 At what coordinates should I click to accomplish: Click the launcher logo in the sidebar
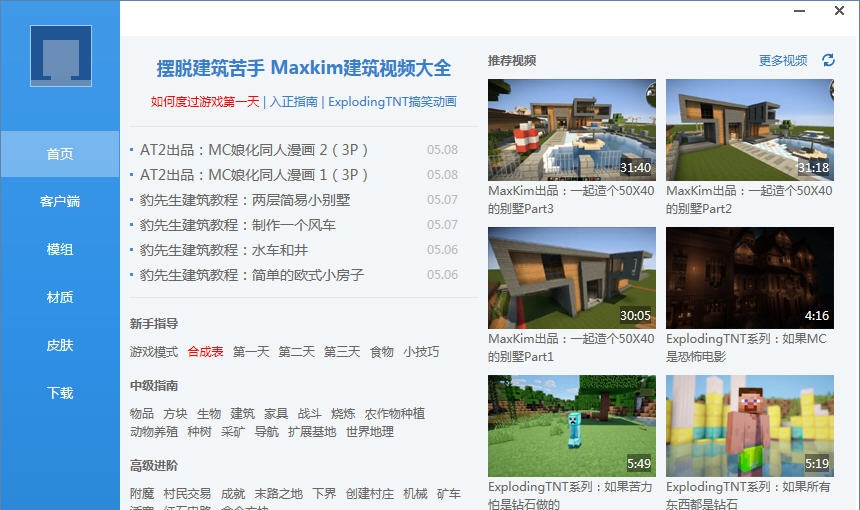pos(61,56)
